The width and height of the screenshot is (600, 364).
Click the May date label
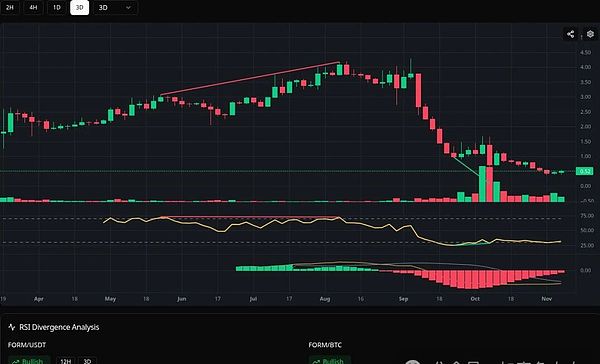pos(110,299)
